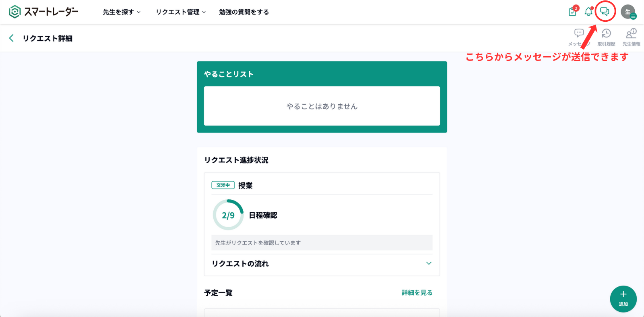644x317 pixels.
Task: Select 勉強の質問をする in the top menu
Action: [x=244, y=12]
